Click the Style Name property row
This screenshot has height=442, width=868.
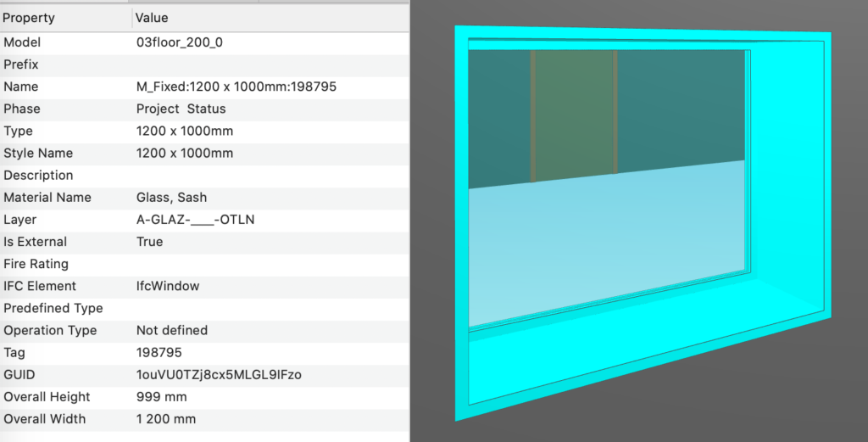[38, 153]
